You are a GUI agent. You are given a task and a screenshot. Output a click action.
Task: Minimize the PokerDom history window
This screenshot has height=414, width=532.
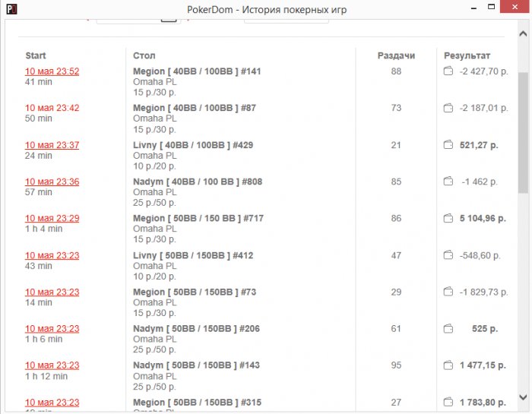[x=474, y=8]
